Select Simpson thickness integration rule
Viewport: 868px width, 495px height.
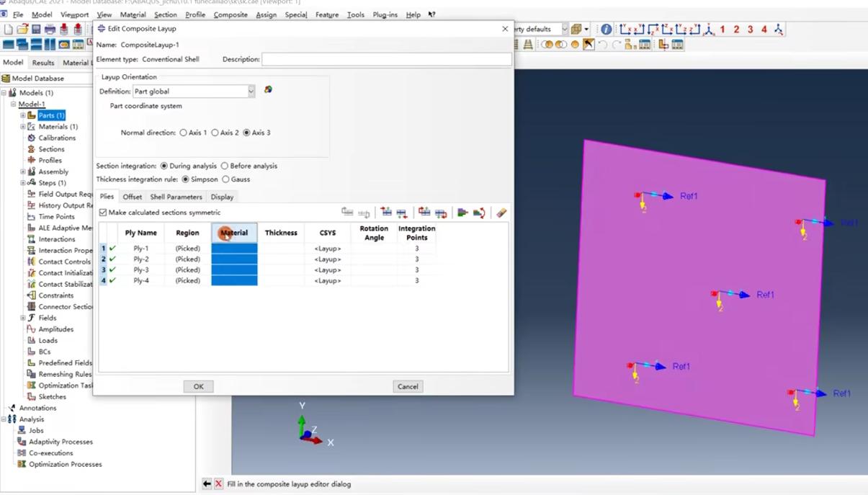186,179
